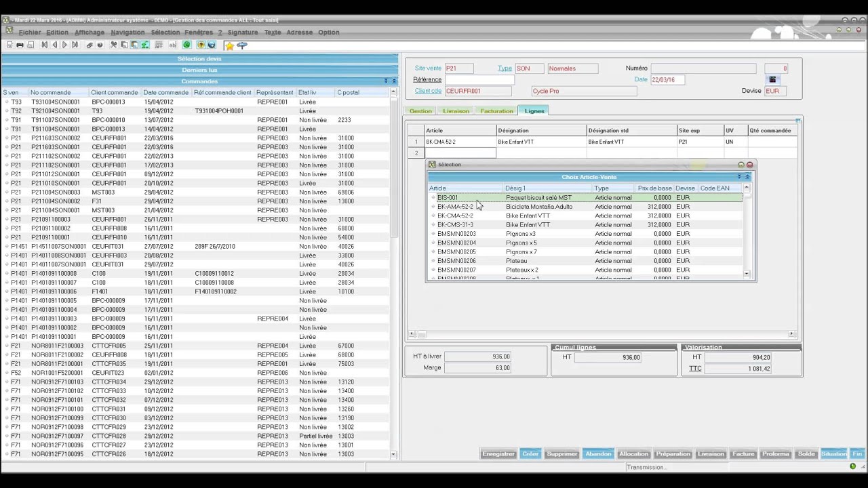Click the green refresh circle icon
Screen dimensions: 868x488
tap(187, 45)
